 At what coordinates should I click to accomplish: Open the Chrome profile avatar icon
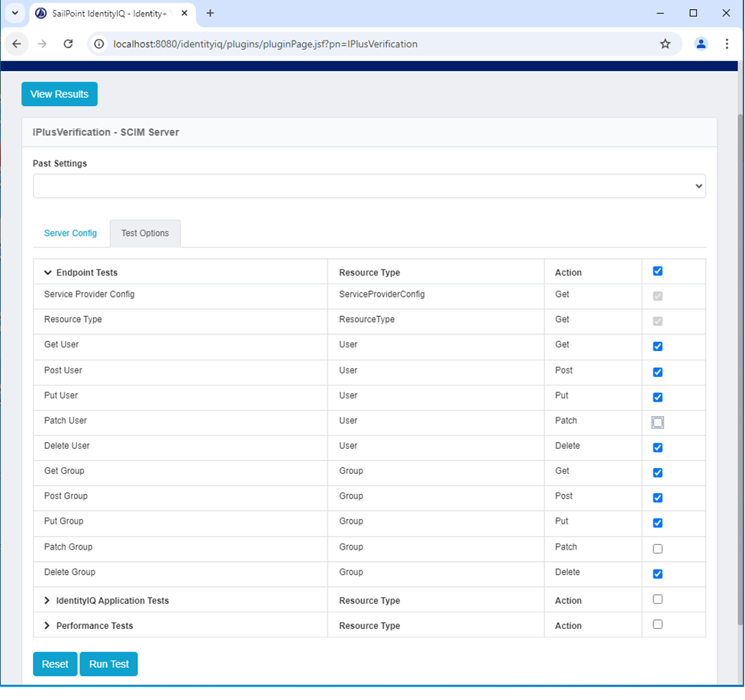(x=701, y=44)
